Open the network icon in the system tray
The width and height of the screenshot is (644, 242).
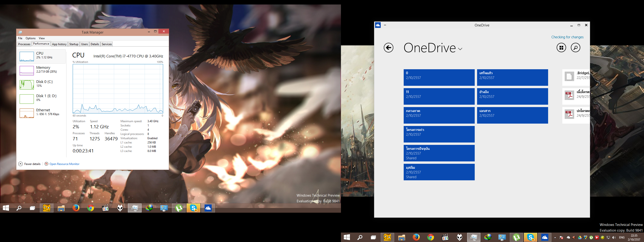click(608, 238)
